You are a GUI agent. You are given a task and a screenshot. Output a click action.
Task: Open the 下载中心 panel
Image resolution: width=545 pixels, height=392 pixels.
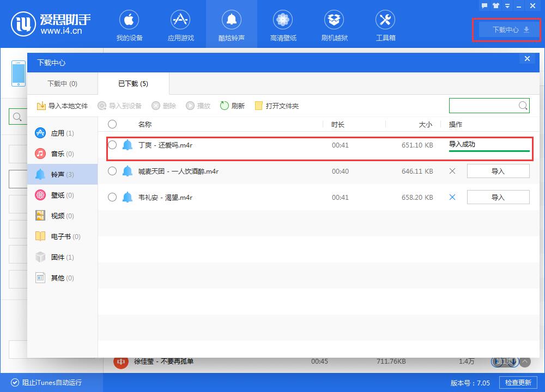506,30
